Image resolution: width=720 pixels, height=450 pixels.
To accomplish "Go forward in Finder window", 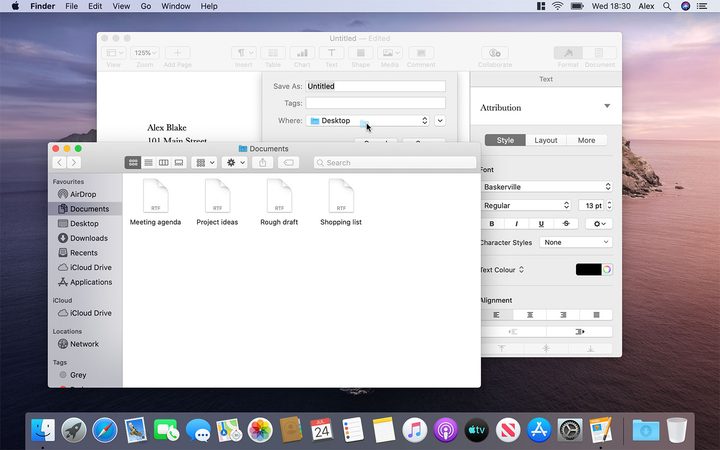I will [x=74, y=163].
